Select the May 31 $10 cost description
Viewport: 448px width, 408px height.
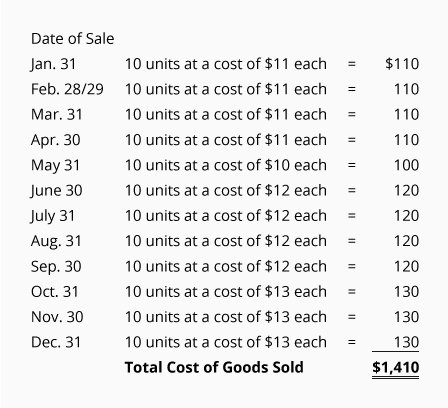click(226, 165)
